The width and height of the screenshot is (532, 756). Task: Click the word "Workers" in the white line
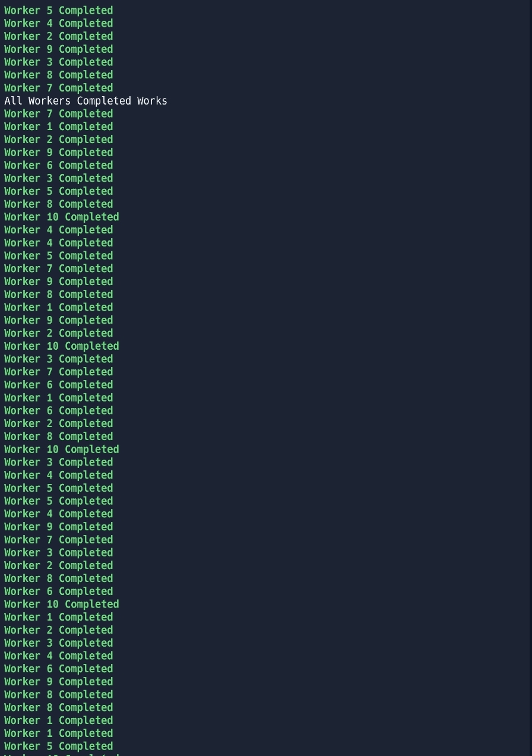click(x=49, y=101)
